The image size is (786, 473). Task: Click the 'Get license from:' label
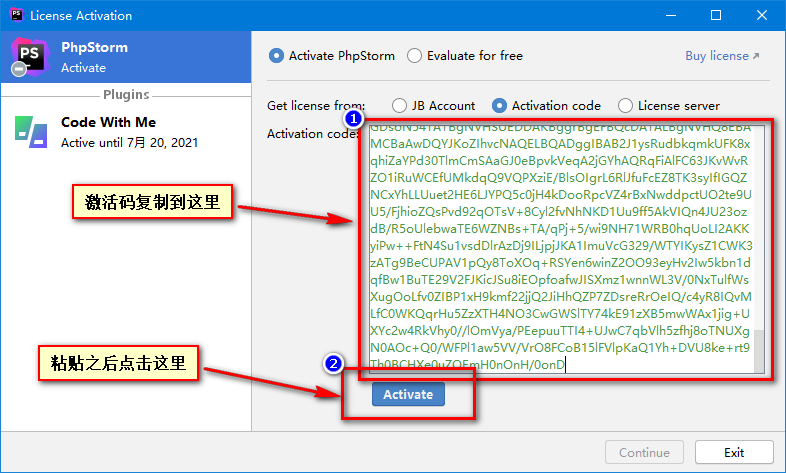[316, 106]
